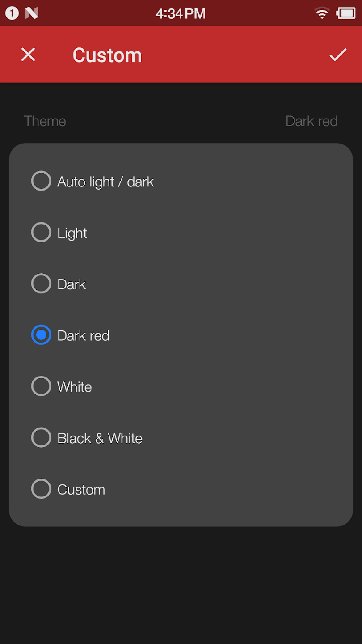
Task: Tap the battery status icon
Action: click(346, 13)
